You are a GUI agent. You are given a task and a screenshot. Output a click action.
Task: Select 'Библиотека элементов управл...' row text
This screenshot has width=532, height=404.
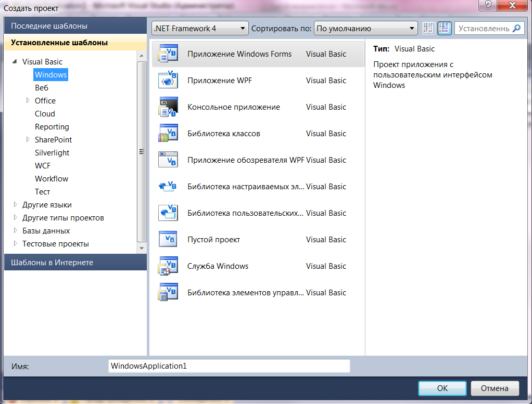click(x=246, y=293)
